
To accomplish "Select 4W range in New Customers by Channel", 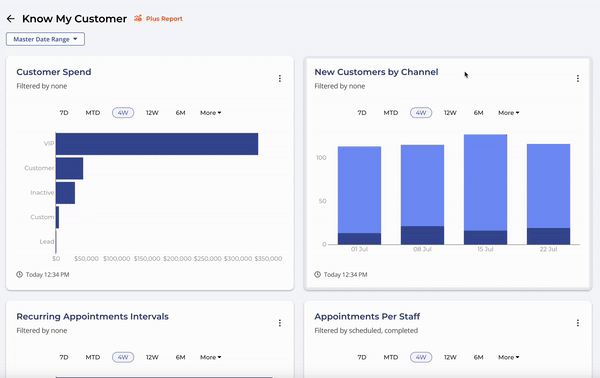I will (421, 113).
